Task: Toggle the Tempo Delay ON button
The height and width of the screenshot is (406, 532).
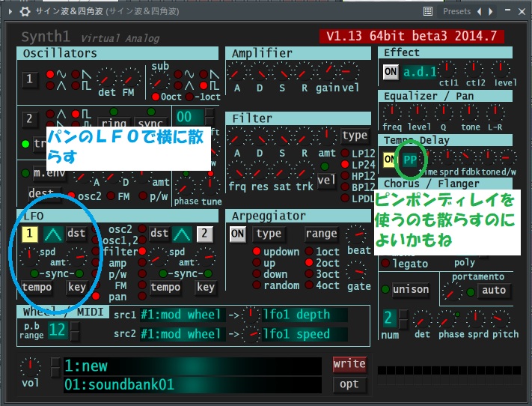Action: [x=390, y=159]
